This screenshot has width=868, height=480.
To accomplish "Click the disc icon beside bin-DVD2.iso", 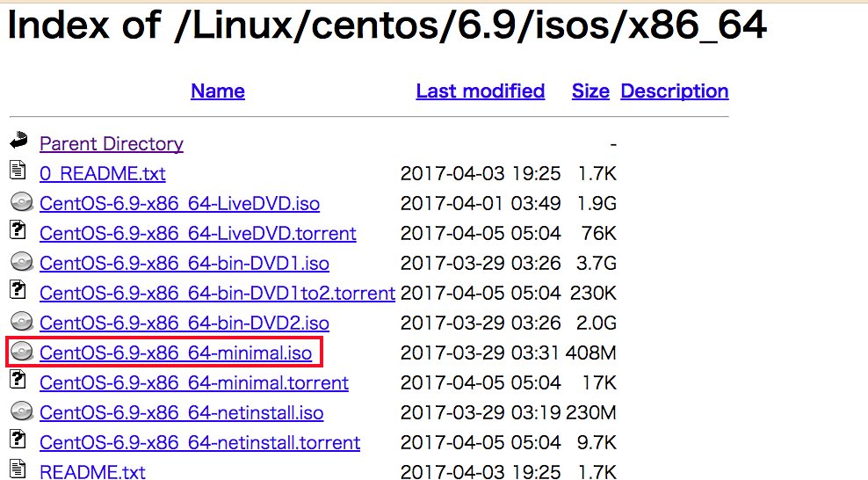I will (22, 321).
